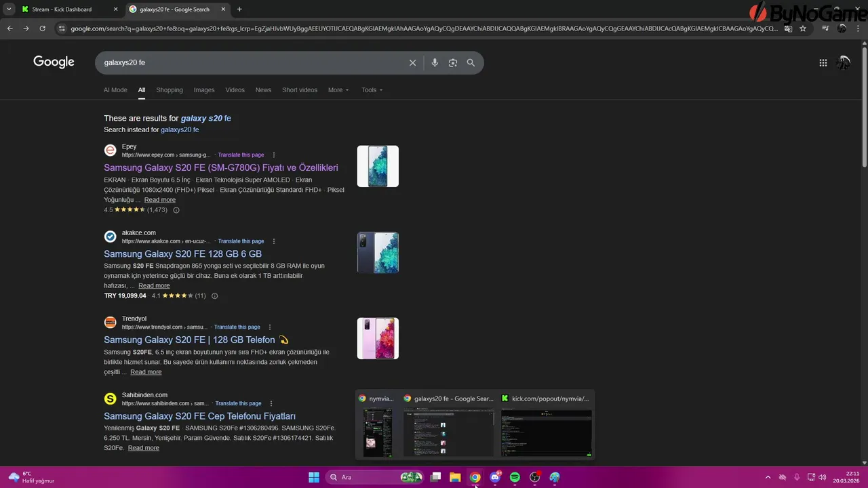The height and width of the screenshot is (488, 868).
Task: Click Translate this page for Epey result
Action: tap(241, 155)
